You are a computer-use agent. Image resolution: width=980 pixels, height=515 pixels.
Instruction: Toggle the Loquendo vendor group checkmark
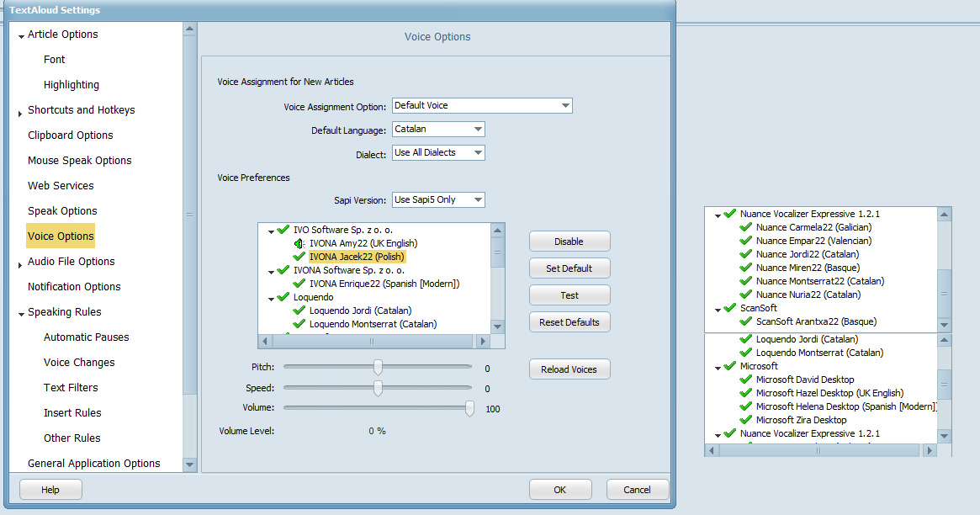(x=283, y=297)
